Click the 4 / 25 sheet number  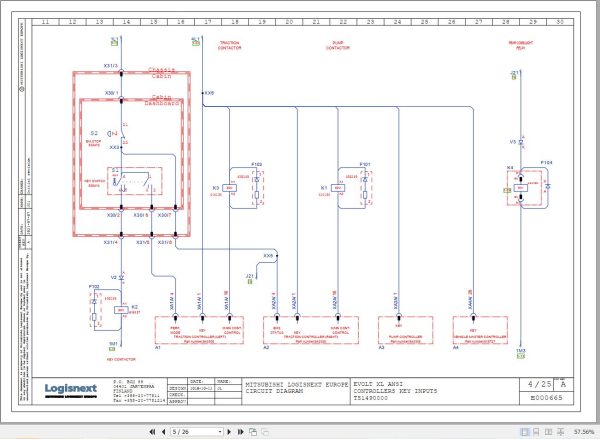click(539, 384)
